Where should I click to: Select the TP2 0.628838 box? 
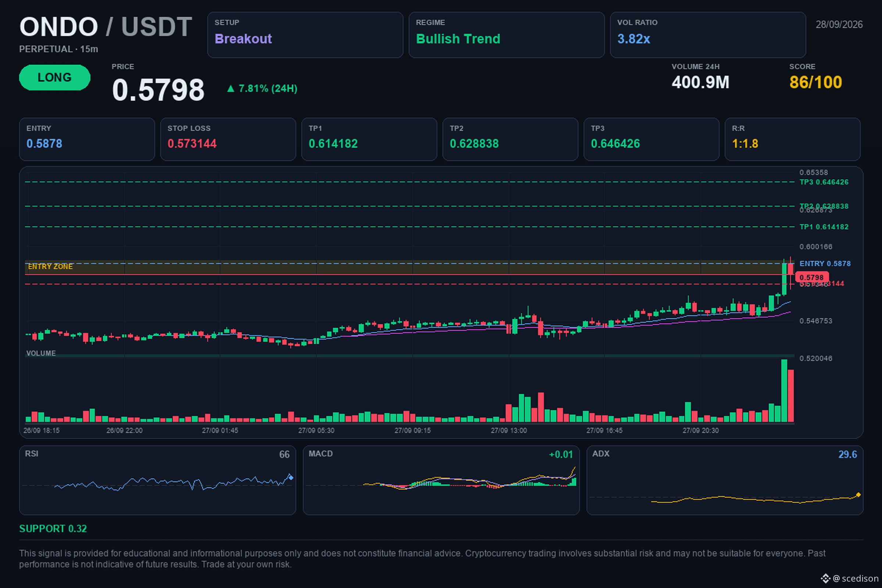click(510, 139)
